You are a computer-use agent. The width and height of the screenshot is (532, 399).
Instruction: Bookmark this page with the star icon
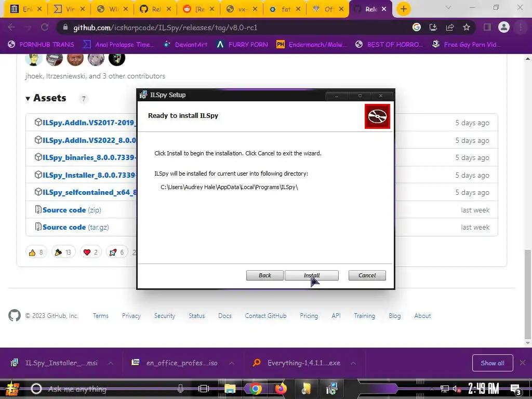click(467, 27)
